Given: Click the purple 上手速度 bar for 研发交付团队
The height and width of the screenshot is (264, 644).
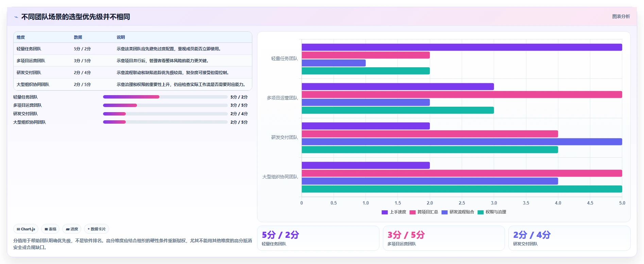Looking at the screenshot, I should click(x=366, y=126).
